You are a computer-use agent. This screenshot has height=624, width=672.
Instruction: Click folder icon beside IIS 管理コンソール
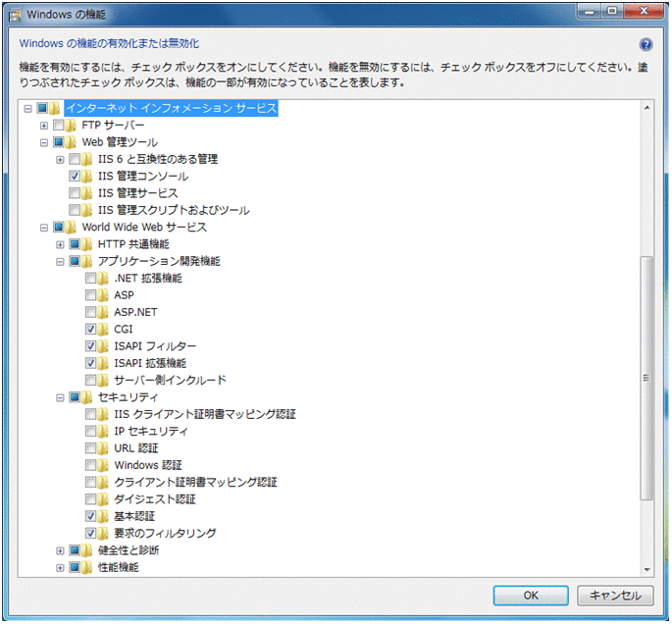tap(86, 177)
